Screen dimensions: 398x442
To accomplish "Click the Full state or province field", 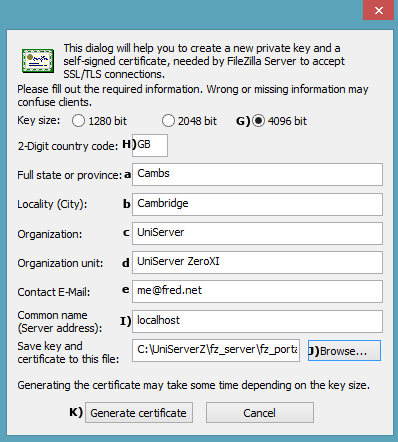I will [x=257, y=174].
